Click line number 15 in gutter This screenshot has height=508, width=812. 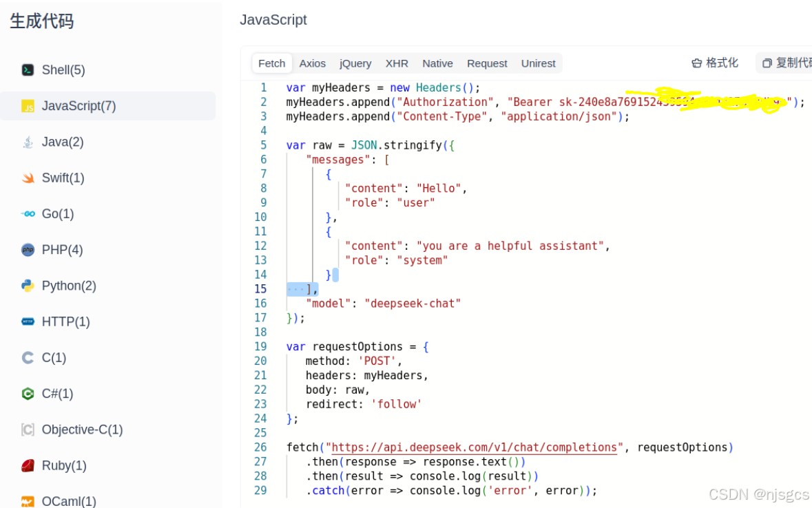tap(260, 289)
